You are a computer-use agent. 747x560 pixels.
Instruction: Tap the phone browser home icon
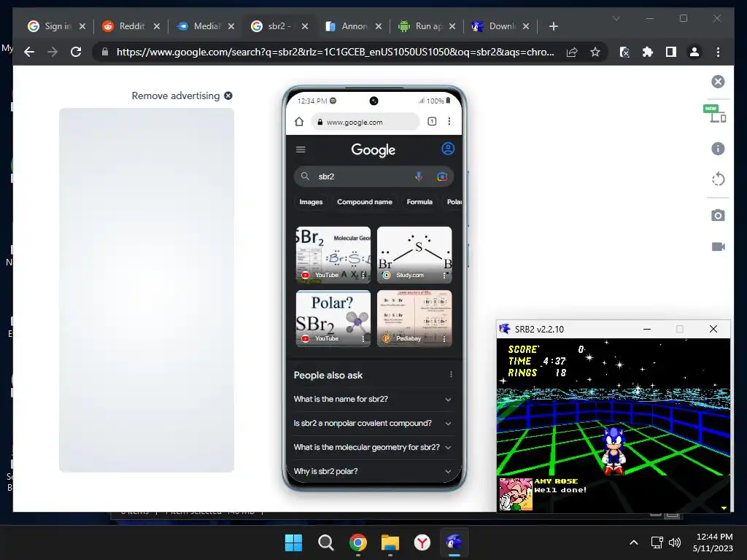point(298,122)
